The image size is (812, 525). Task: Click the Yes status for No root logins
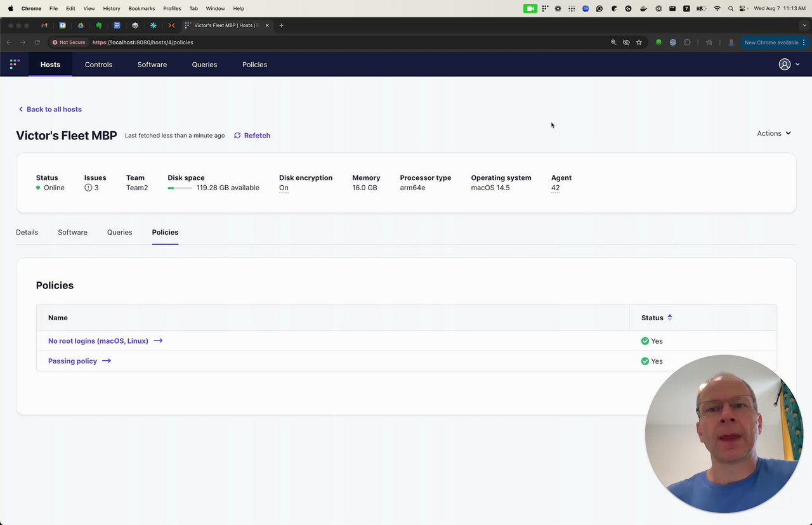pyautogui.click(x=652, y=341)
